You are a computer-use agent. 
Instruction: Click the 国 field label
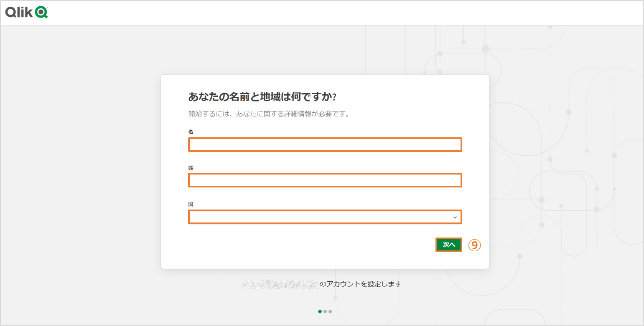click(191, 204)
